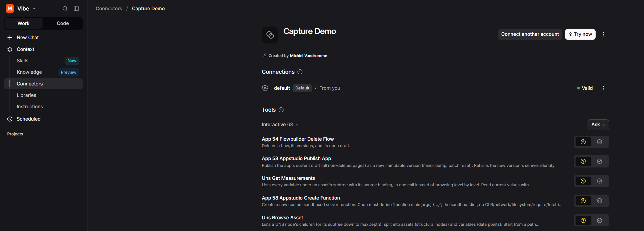Click the shield icon next to default connection

tap(265, 88)
